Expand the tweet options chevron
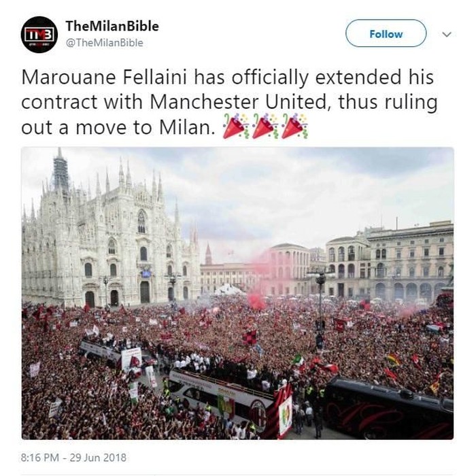The height and width of the screenshot is (476, 476). tap(447, 34)
